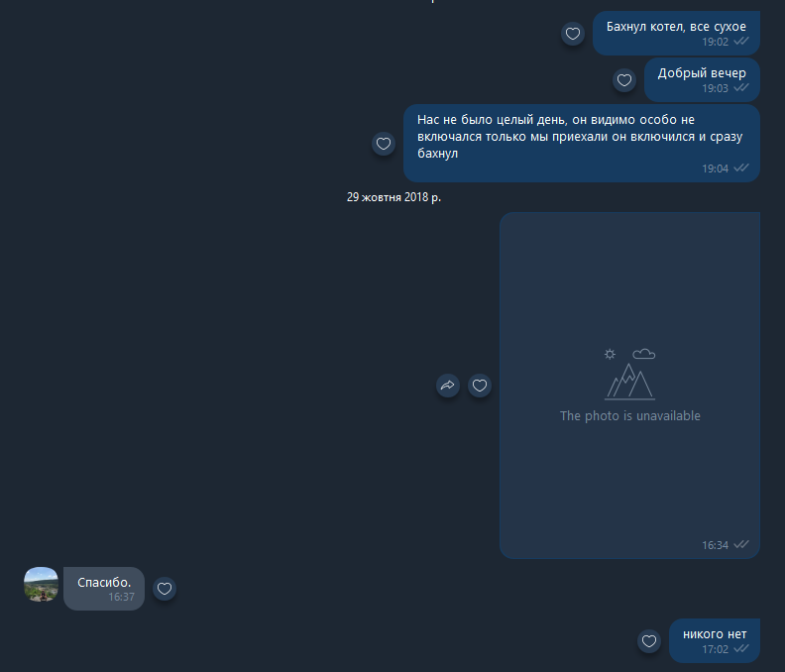Select the "никого нет" message bubble
Image resolution: width=785 pixels, height=672 pixels.
point(715,640)
